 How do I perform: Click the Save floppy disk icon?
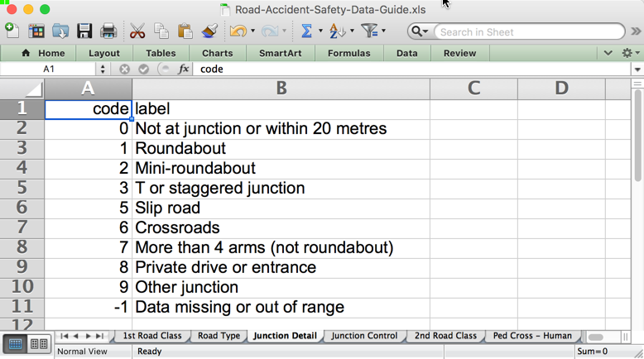(x=84, y=31)
